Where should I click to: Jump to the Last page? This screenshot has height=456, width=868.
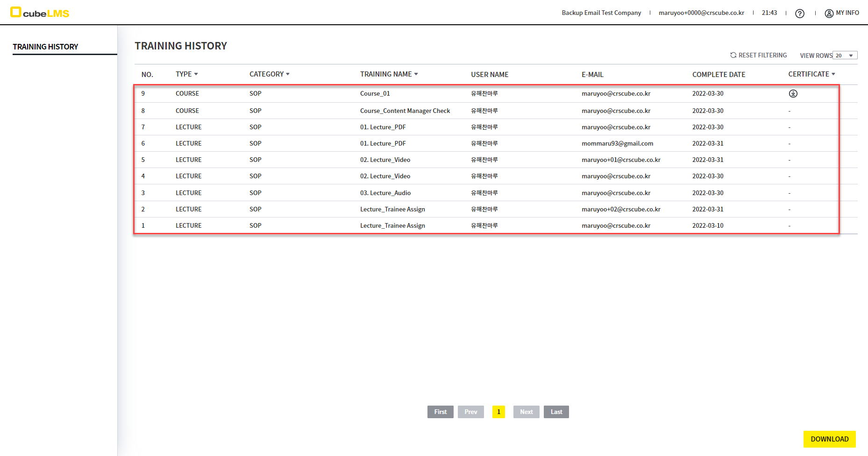[x=556, y=412]
